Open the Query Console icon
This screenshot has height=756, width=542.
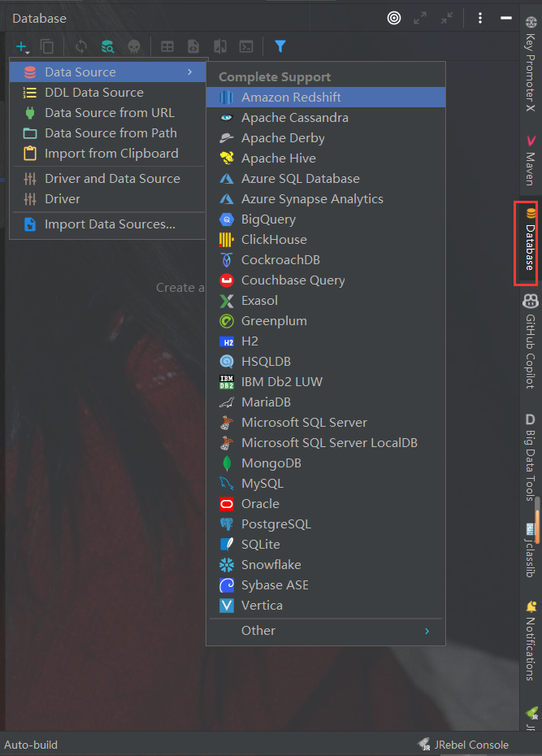click(x=246, y=47)
